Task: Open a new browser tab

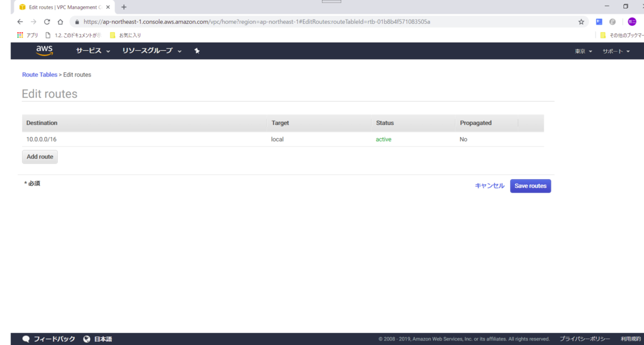Action: coord(124,7)
